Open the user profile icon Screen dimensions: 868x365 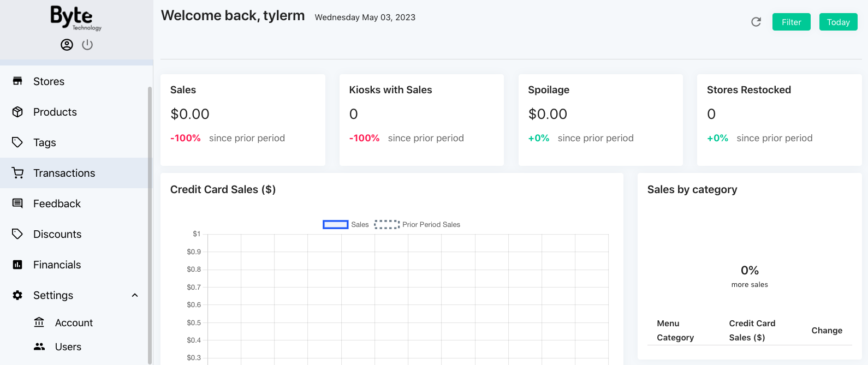click(x=67, y=45)
